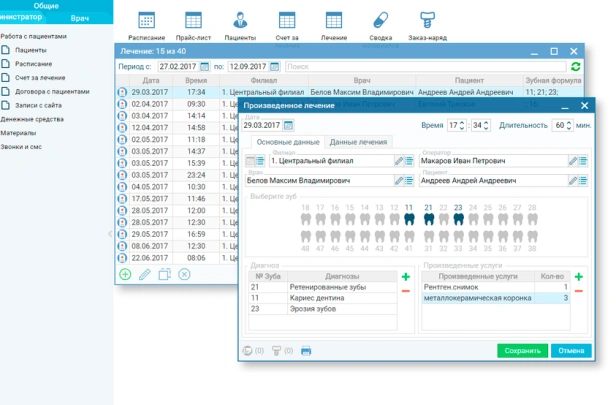Open the calendar picker for the treatment date 29.03.2017

pyautogui.click(x=288, y=126)
